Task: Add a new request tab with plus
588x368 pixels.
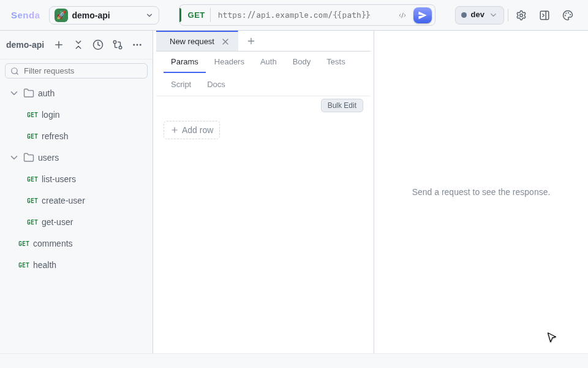Action: [251, 41]
